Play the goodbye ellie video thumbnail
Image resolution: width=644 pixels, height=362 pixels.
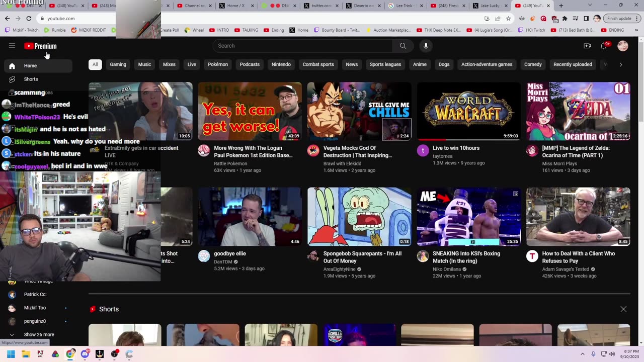(250, 217)
